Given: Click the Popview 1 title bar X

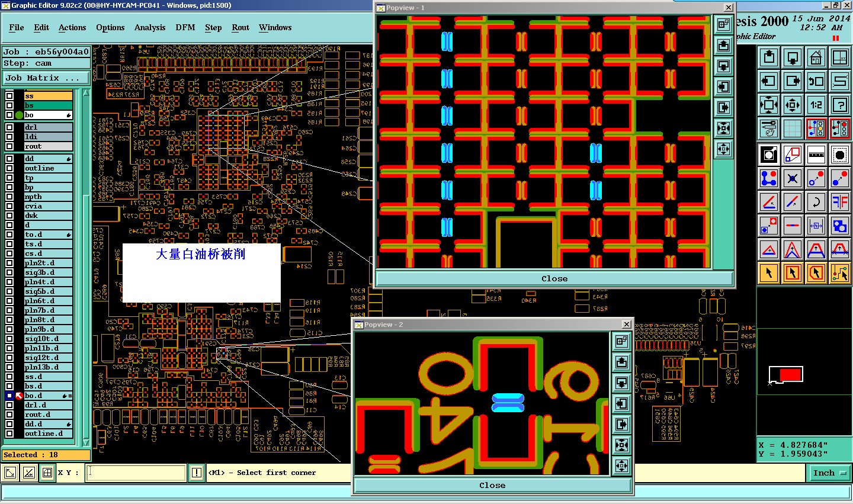Looking at the screenshot, I should (x=729, y=8).
